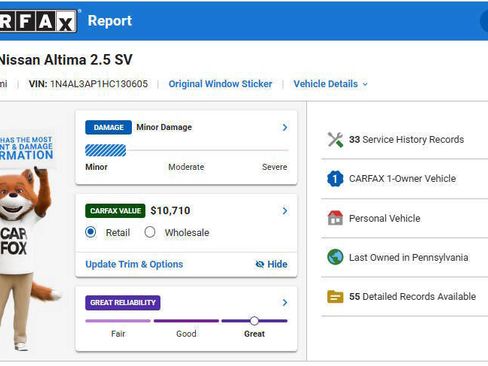Screen dimensions: 488x366
Task: Click the yellow folder Detailed Records icon
Action: pos(335,296)
